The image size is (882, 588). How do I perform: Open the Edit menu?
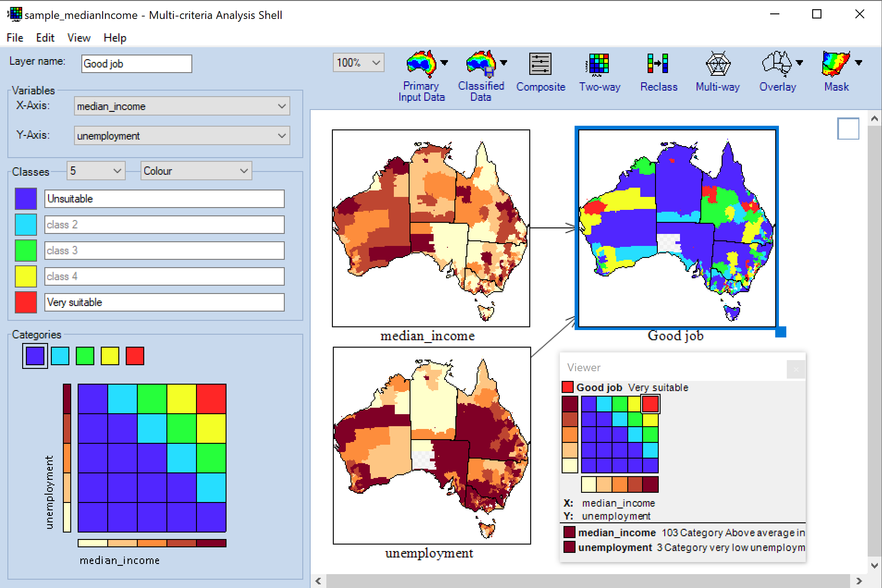[x=45, y=38]
